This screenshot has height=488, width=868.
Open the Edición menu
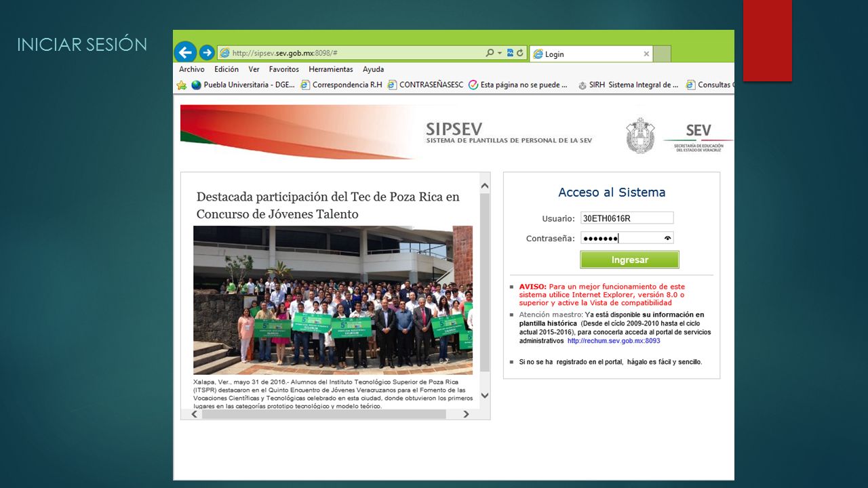(226, 69)
